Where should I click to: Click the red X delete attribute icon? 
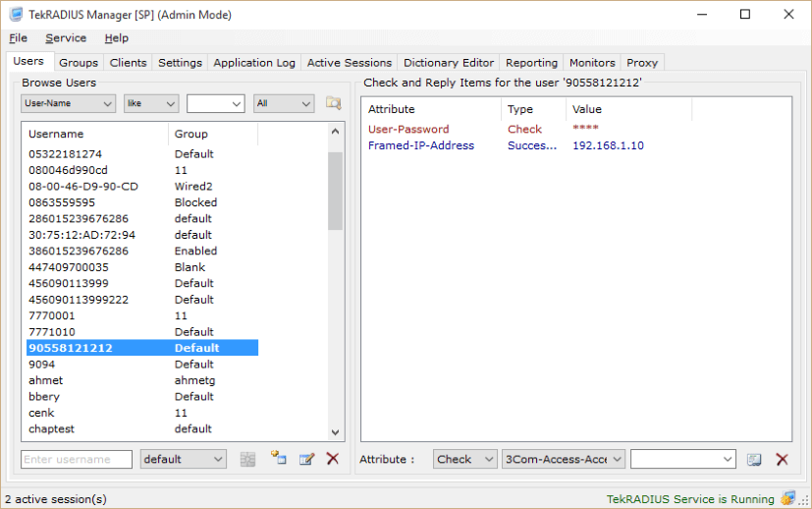coord(782,459)
